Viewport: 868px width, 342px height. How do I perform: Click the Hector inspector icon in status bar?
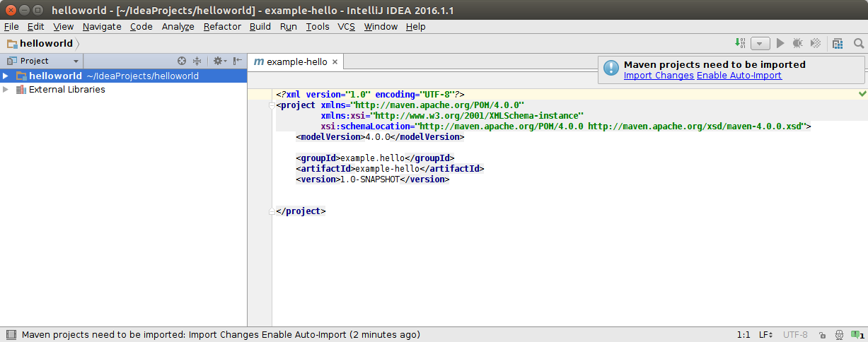coord(840,334)
